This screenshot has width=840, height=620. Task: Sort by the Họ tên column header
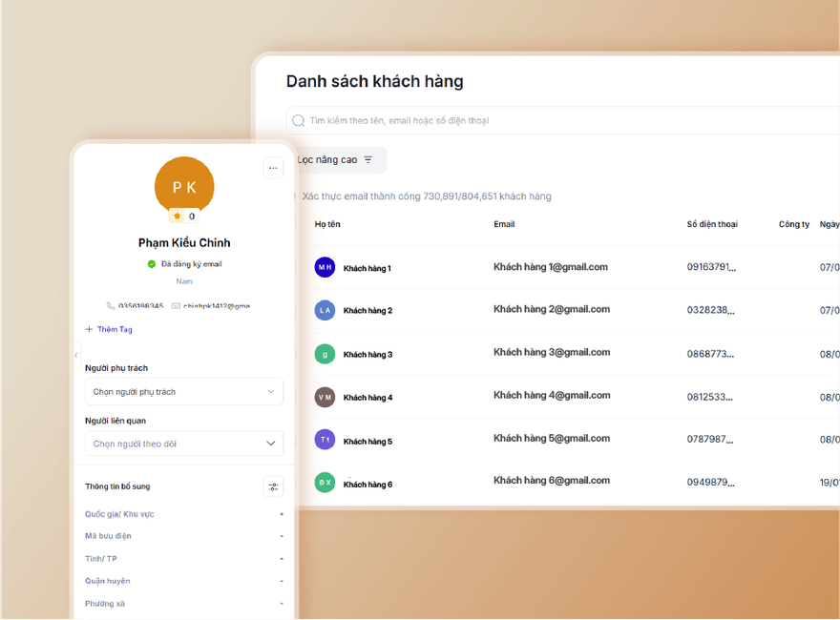click(x=327, y=224)
